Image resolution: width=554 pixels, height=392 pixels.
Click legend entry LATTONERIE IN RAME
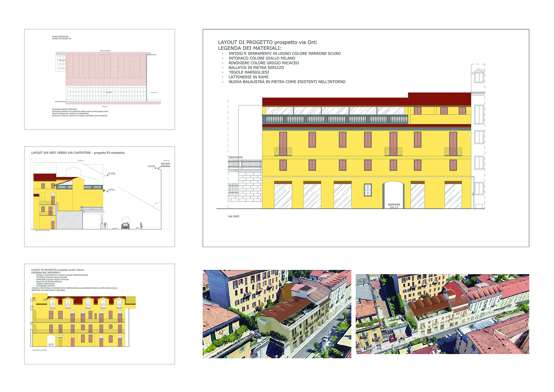(x=248, y=77)
